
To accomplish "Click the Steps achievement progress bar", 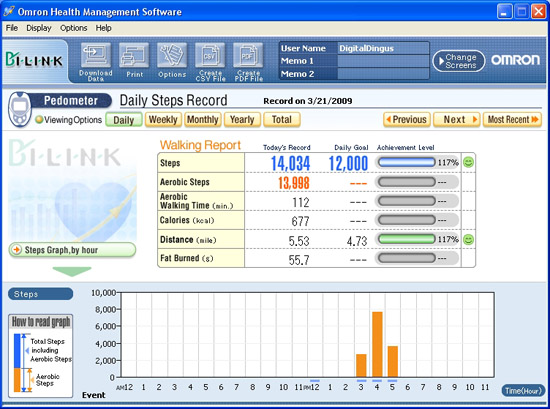I will 407,162.
